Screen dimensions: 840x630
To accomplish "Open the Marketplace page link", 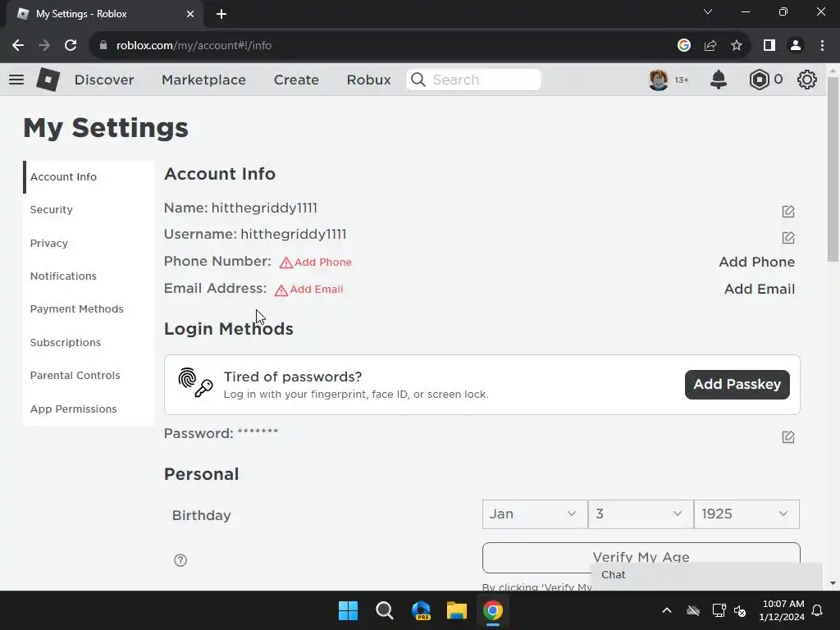I will click(204, 80).
